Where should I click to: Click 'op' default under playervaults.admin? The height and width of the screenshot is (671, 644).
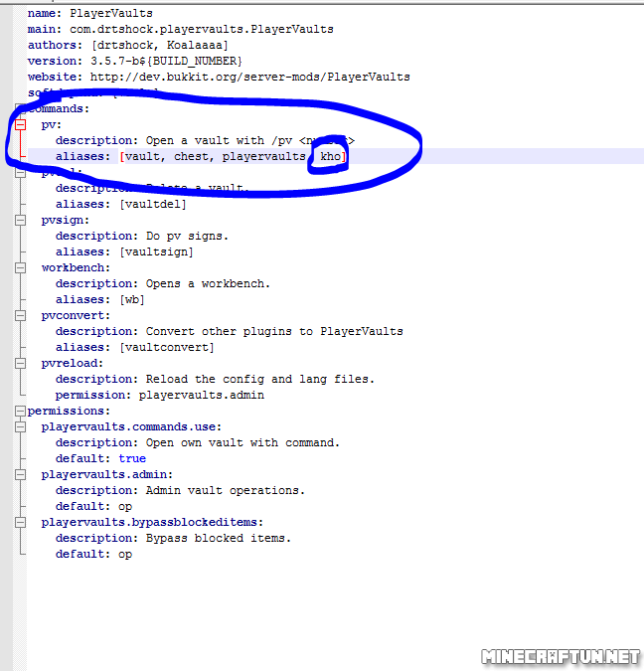(x=125, y=507)
